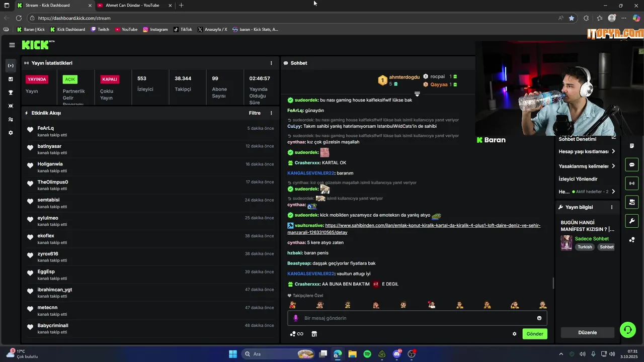Toggle the camera preview panel in right rail
Viewport: 644px width, 362px height.
point(631,202)
